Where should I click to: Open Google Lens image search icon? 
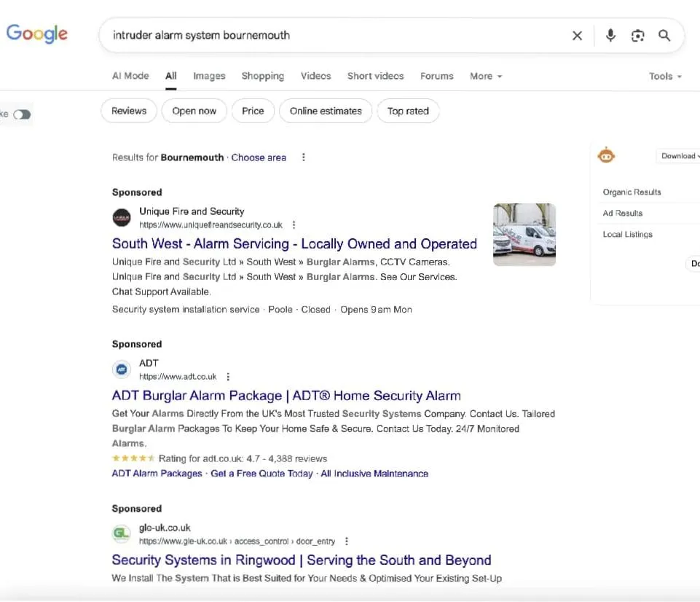point(637,36)
